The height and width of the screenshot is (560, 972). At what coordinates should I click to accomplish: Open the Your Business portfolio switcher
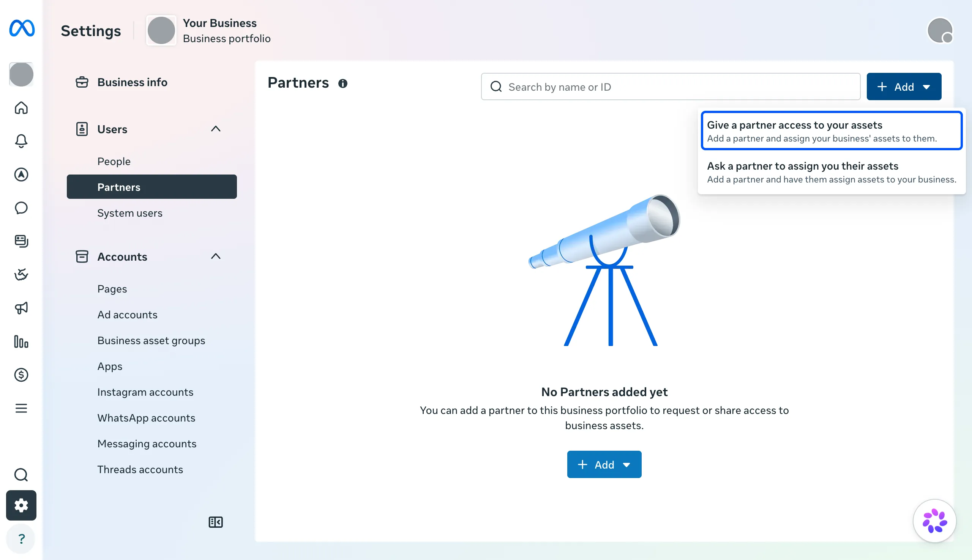click(208, 30)
